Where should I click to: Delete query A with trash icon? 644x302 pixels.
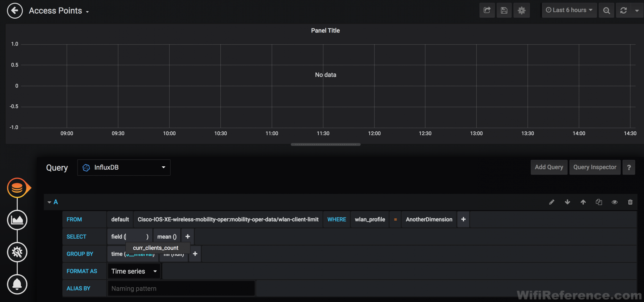(630, 202)
